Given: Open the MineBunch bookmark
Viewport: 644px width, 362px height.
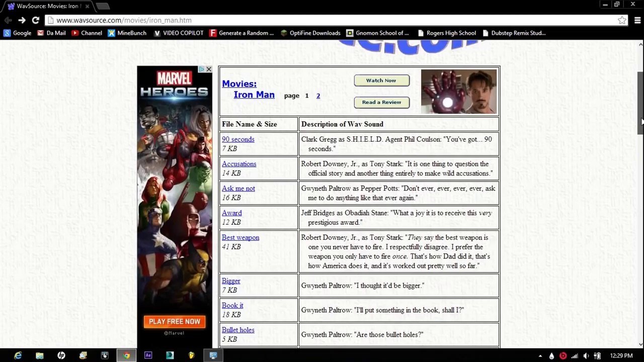Looking at the screenshot, I should point(127,33).
